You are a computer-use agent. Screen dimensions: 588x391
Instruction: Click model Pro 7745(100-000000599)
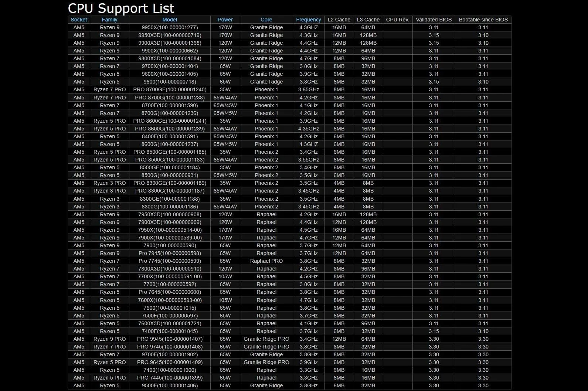pyautogui.click(x=170, y=261)
